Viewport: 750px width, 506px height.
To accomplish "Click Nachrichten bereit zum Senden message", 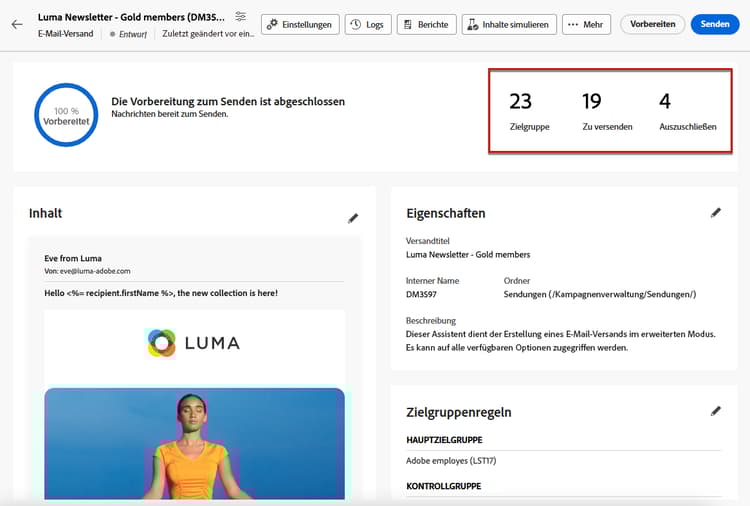I will [170, 114].
